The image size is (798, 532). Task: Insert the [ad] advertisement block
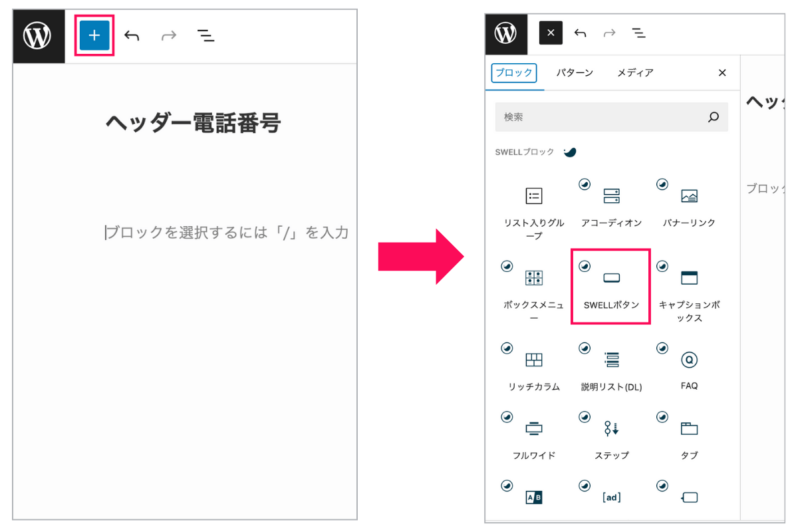tap(611, 497)
